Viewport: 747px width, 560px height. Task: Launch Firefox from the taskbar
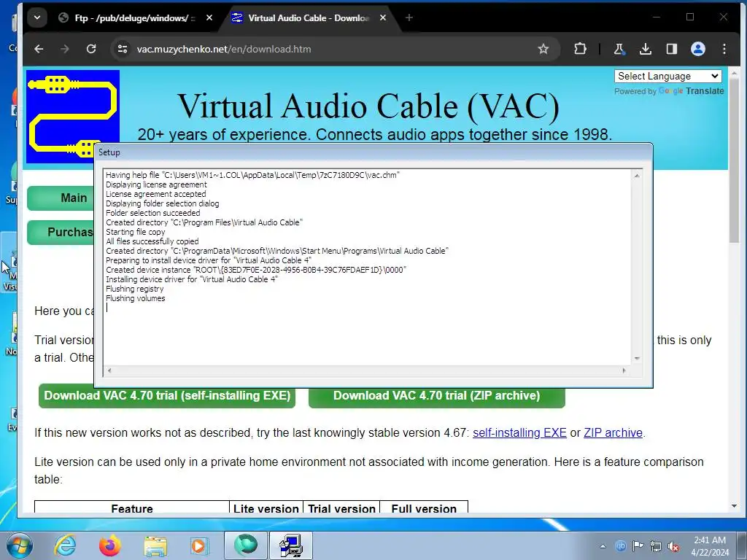pos(110,545)
